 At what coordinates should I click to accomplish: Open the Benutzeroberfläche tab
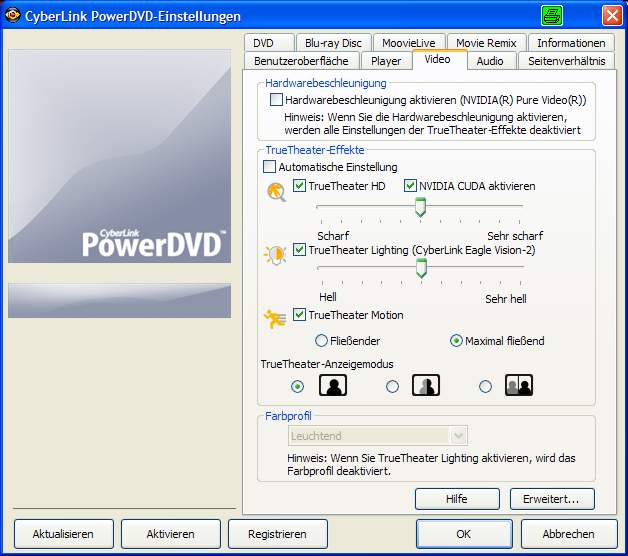[x=301, y=60]
